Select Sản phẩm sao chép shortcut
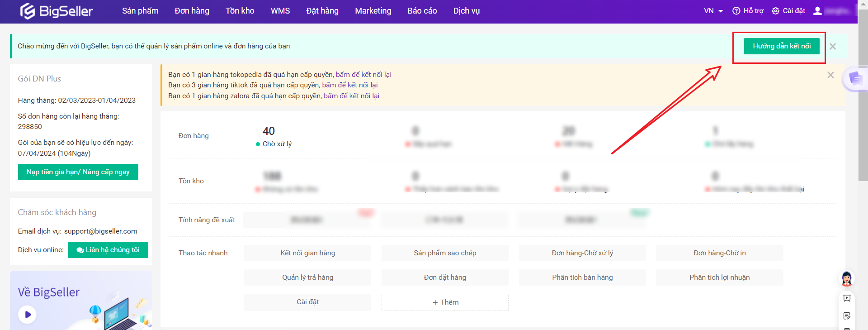This screenshot has width=868, height=330. tap(445, 253)
